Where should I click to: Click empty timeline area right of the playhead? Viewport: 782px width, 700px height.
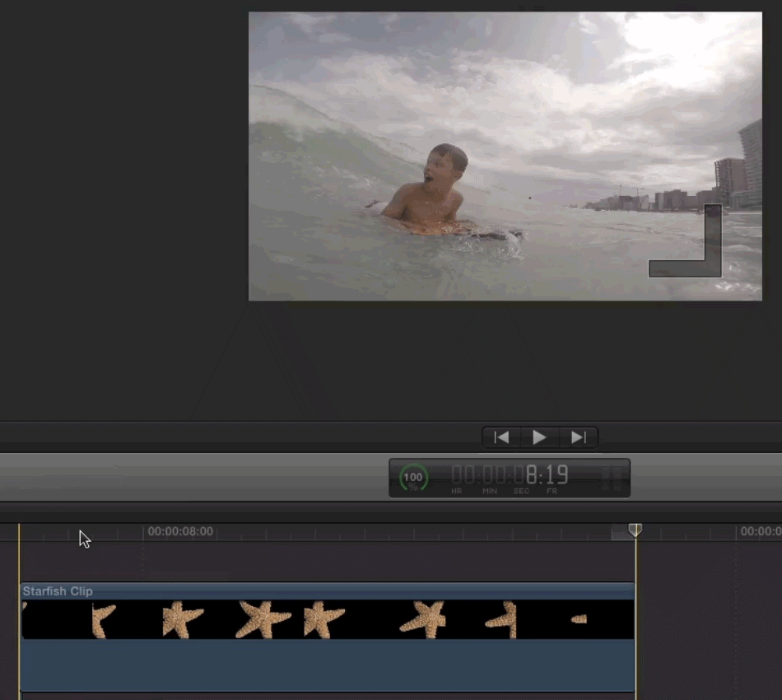[708, 626]
